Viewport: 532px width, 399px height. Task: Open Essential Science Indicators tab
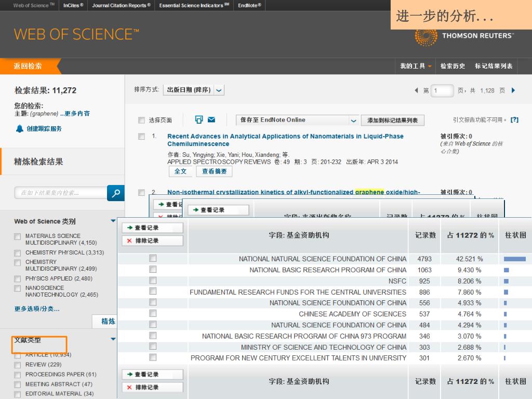pyautogui.click(x=194, y=5)
